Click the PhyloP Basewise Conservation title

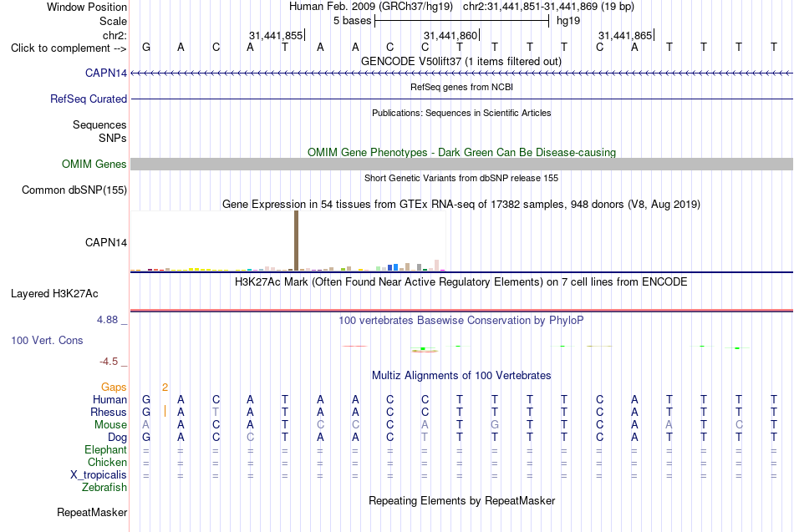point(461,321)
